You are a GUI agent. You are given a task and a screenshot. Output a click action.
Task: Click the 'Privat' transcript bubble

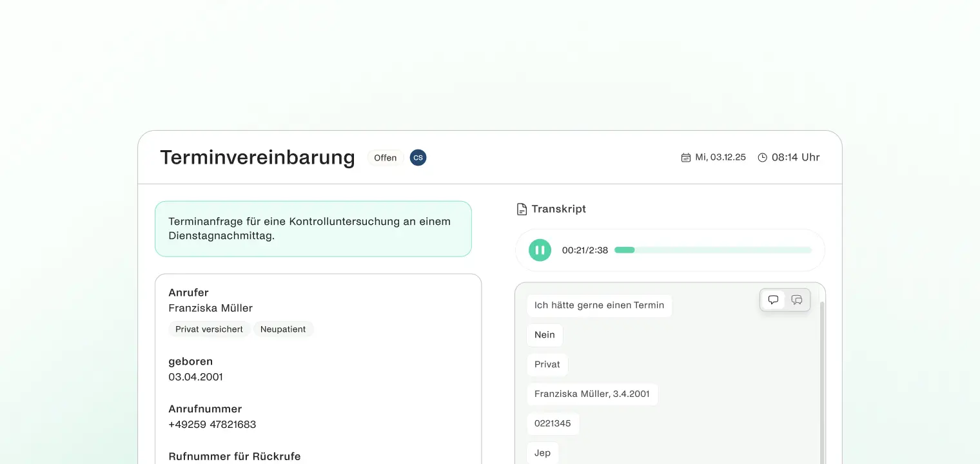coord(547,364)
